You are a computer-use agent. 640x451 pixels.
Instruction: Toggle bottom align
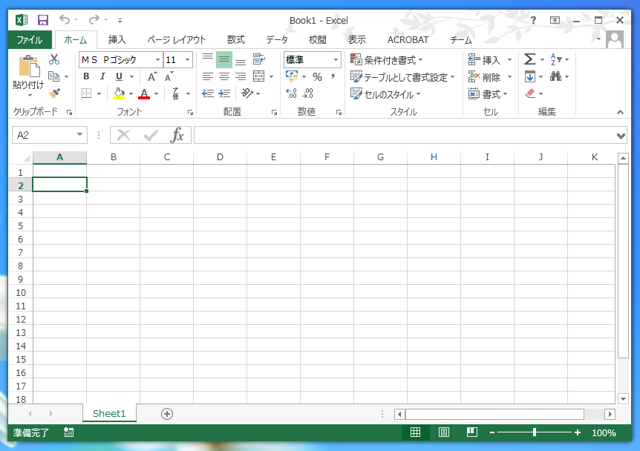click(240, 60)
